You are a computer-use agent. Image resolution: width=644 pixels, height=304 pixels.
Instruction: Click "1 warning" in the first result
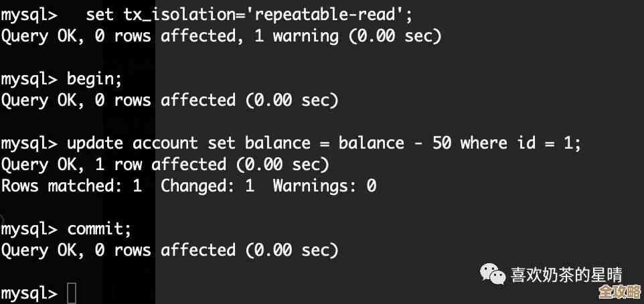pyautogui.click(x=296, y=35)
